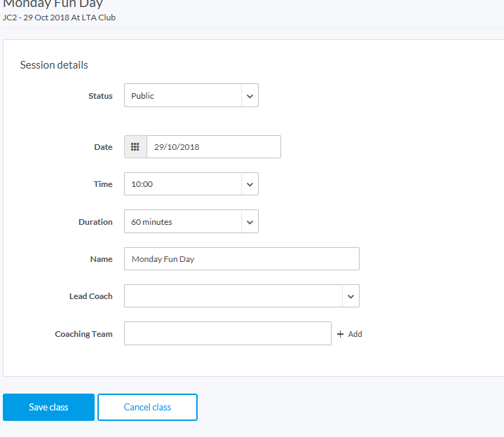504x437 pixels.
Task: Open the Lead Coach dropdown arrow
Action: coord(350,296)
